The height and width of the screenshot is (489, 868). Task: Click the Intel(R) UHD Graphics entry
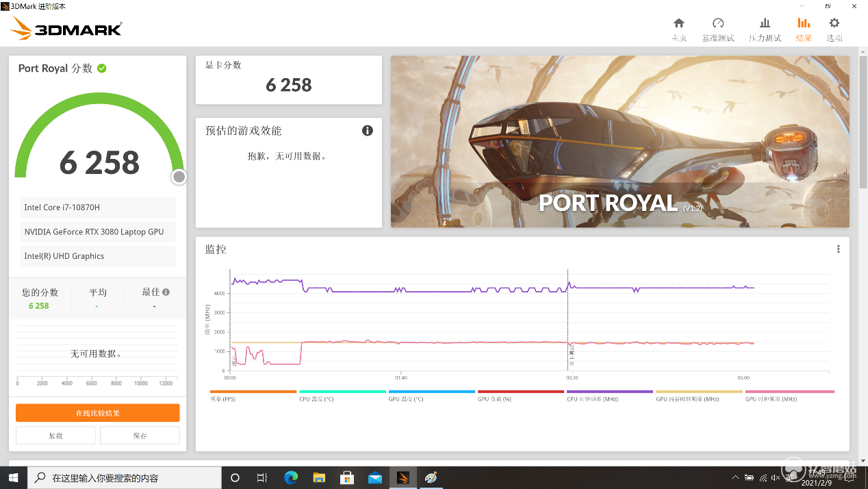[x=98, y=256]
